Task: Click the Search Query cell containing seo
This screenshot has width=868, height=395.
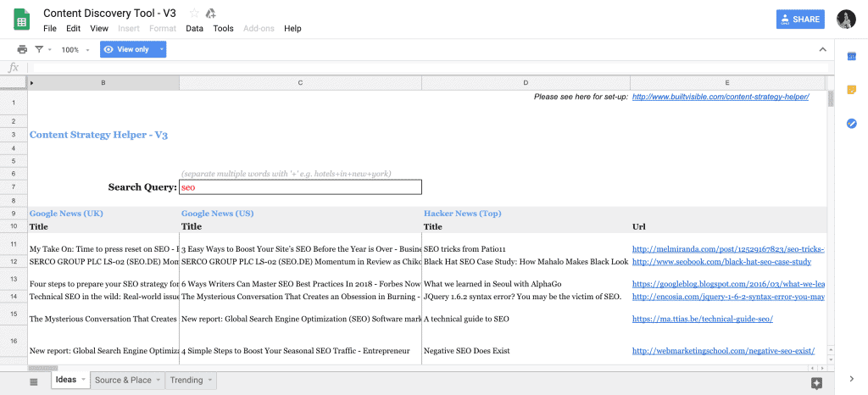Action: tap(300, 187)
